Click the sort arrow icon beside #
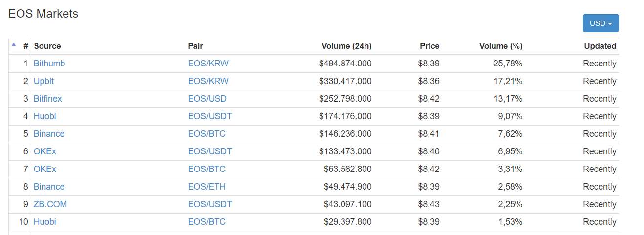 click(14, 44)
